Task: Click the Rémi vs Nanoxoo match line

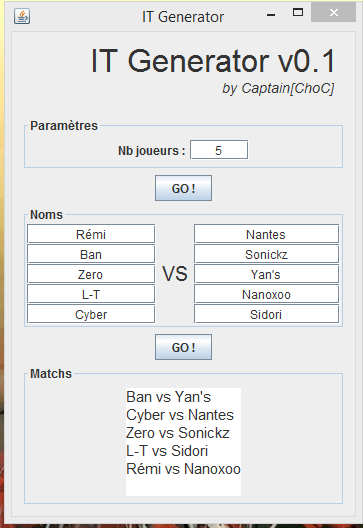Action: coord(183,469)
